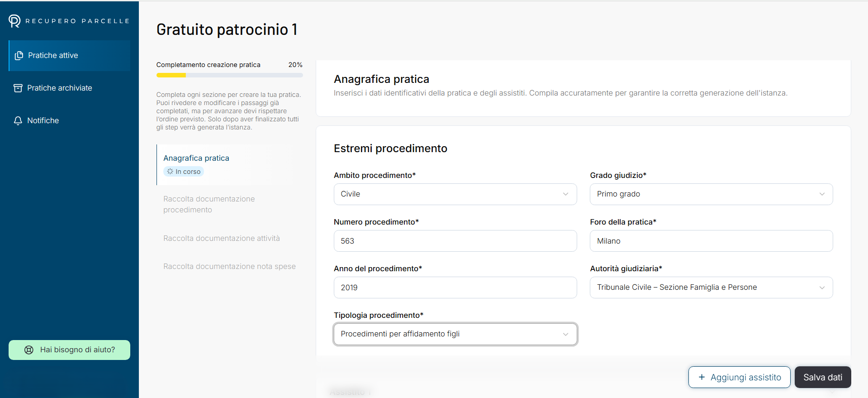Open the Autorità giudiziaria dropdown
The width and height of the screenshot is (868, 398).
pyautogui.click(x=711, y=288)
